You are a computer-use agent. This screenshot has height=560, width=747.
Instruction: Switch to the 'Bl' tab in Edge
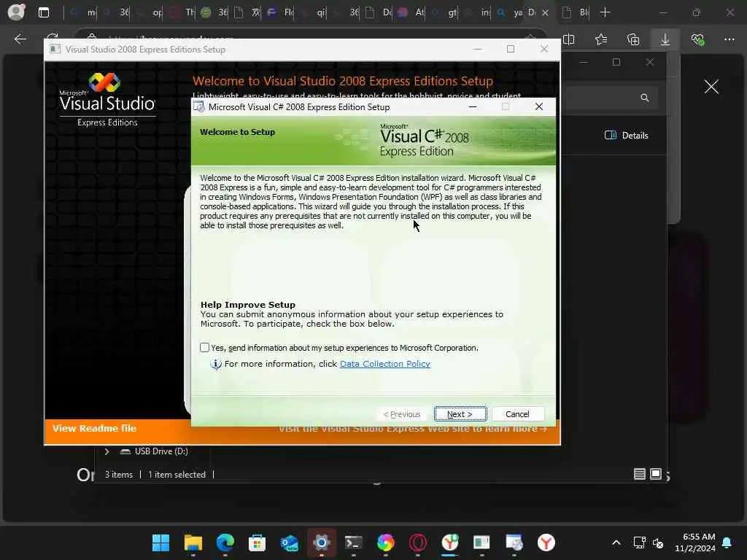tap(576, 12)
